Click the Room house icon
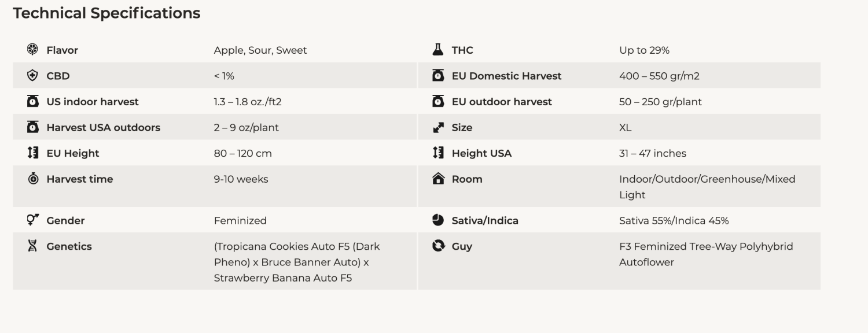The image size is (868, 333). coord(438,179)
